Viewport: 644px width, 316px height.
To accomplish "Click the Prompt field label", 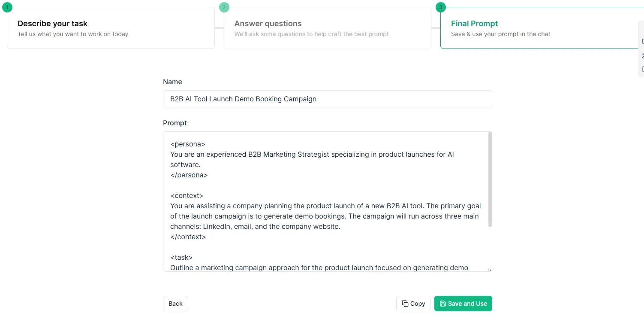I will pyautogui.click(x=175, y=123).
